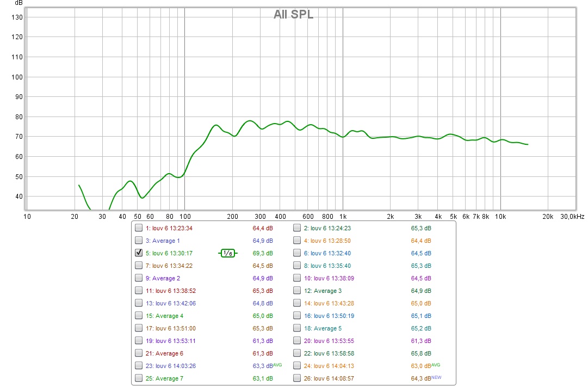
Task: Click the NEW tag beside 64,3 dB
Action: (x=437, y=377)
